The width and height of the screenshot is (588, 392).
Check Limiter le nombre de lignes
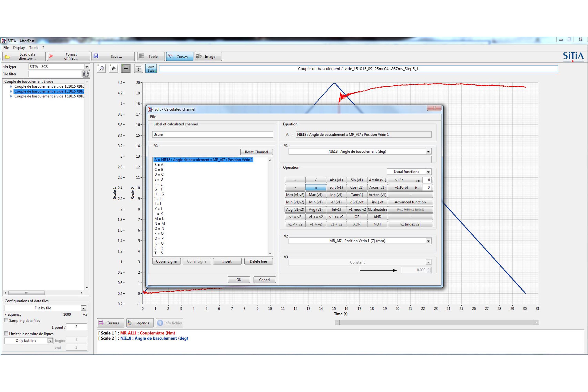click(6, 334)
